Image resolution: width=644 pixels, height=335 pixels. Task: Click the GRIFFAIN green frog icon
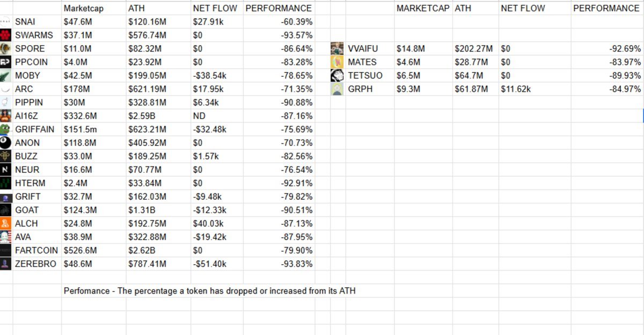(6, 129)
